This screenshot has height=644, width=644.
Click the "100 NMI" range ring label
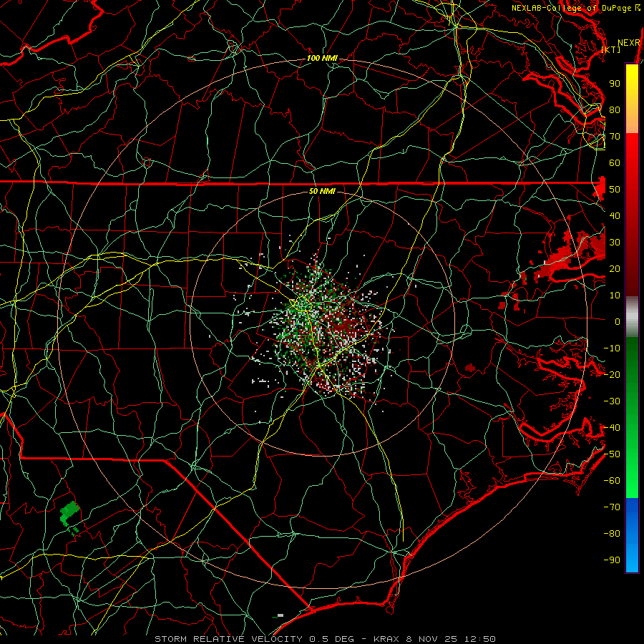click(322, 59)
